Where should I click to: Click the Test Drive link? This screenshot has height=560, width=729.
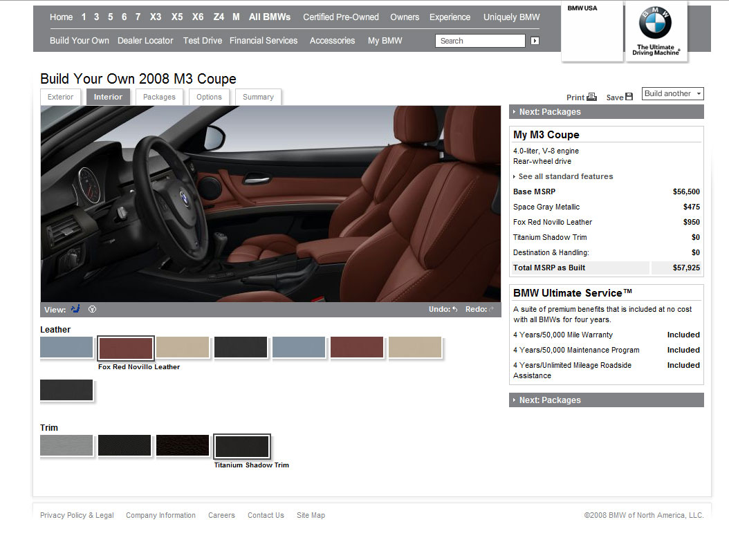point(202,41)
